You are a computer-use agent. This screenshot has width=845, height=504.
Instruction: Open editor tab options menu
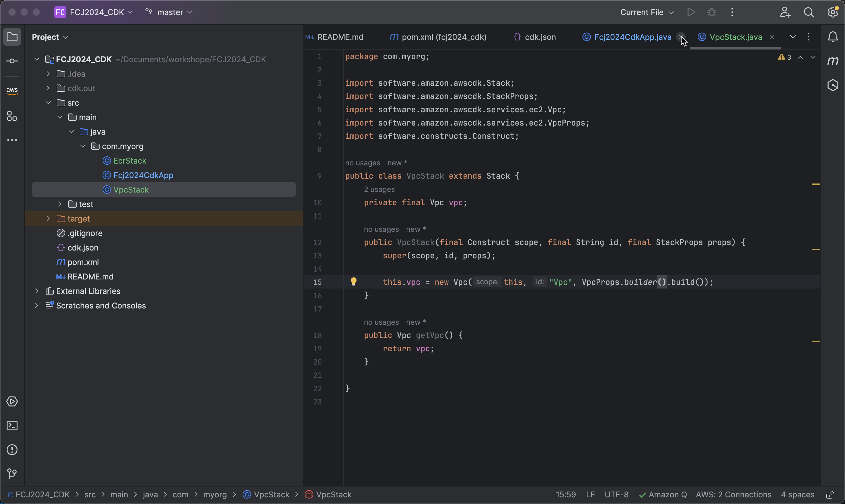click(809, 37)
